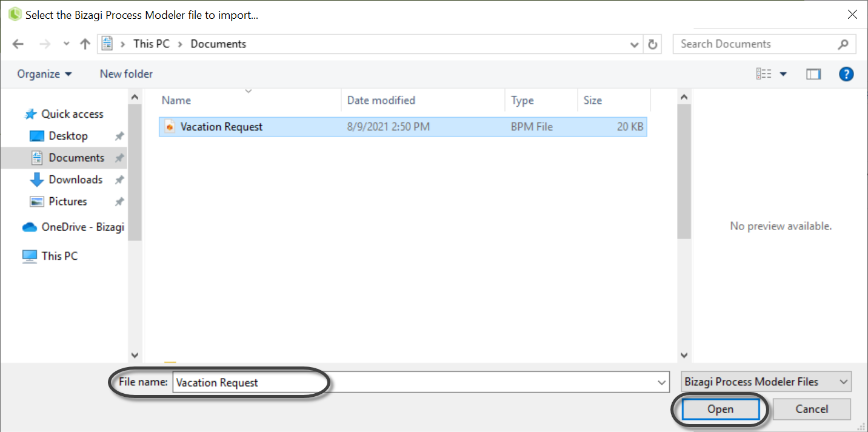Expand the File name dropdown arrow
This screenshot has height=432, width=868.
663,382
